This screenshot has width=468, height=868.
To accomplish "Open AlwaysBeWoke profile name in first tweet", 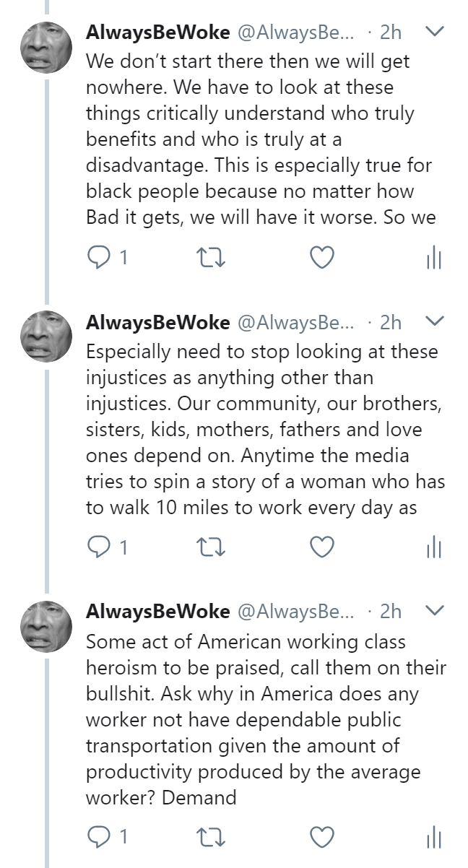I will [157, 32].
